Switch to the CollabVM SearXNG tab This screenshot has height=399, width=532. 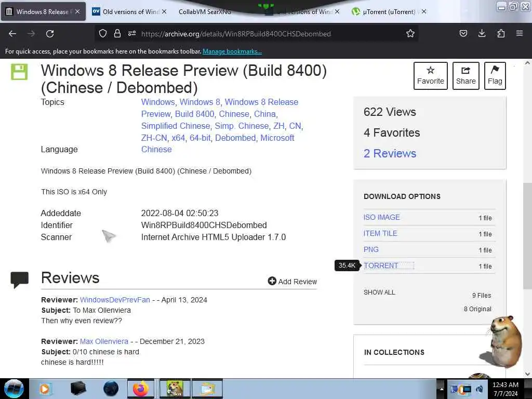point(205,11)
